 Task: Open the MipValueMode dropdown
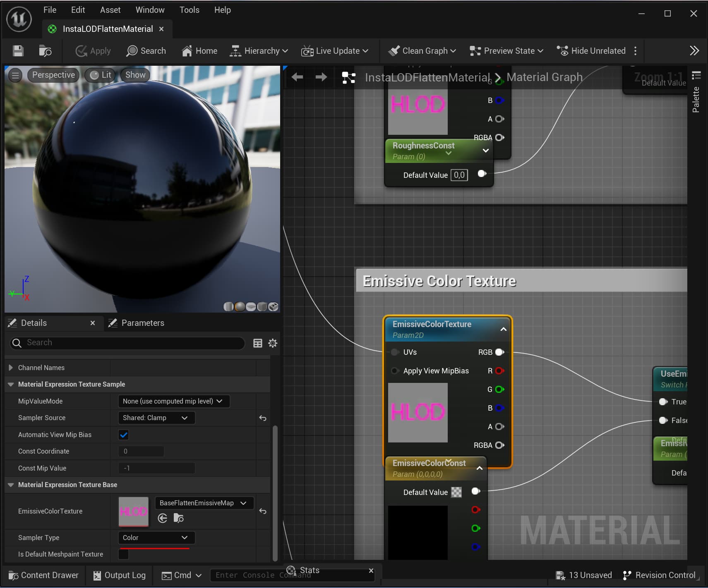(173, 401)
